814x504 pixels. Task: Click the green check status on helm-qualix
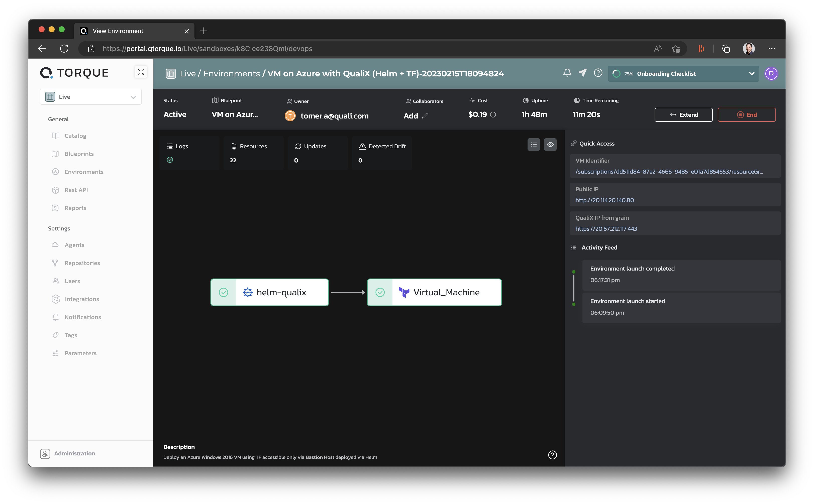pyautogui.click(x=224, y=292)
